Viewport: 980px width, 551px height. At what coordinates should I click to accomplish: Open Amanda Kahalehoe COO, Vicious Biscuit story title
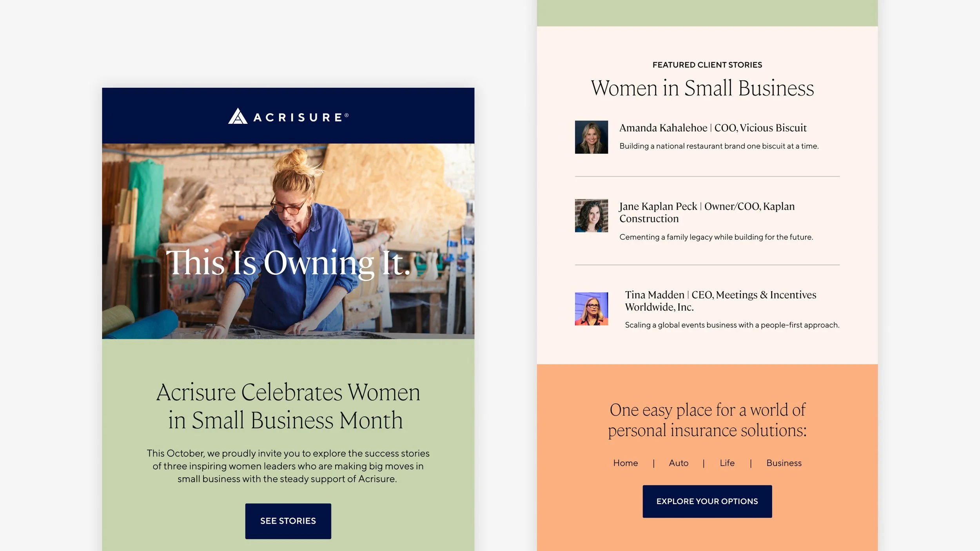[x=713, y=128]
